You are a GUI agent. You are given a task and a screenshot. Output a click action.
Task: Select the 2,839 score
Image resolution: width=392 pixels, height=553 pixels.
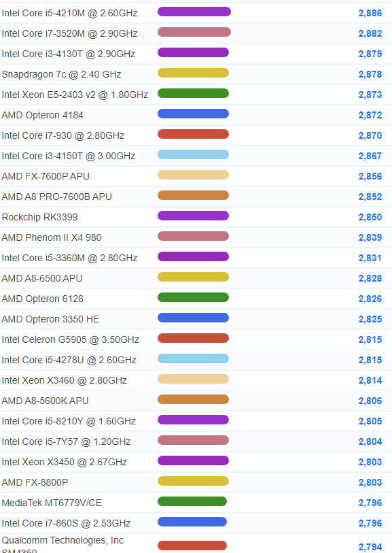click(x=370, y=238)
